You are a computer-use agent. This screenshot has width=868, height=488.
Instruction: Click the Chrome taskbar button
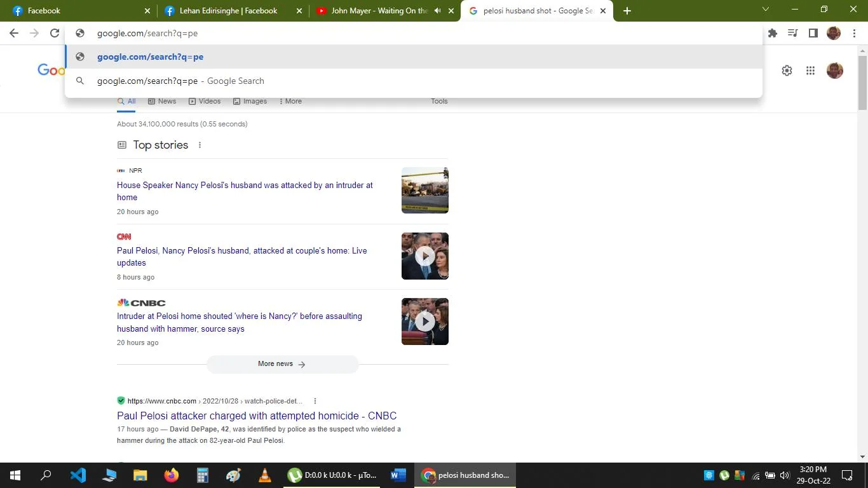point(465,475)
